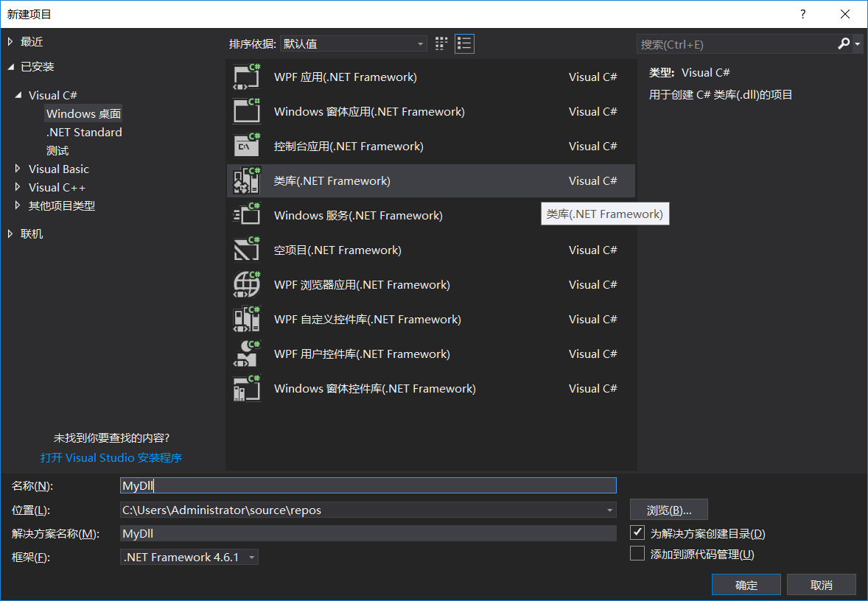Check 添加到源代码管理 checkbox

(x=637, y=553)
